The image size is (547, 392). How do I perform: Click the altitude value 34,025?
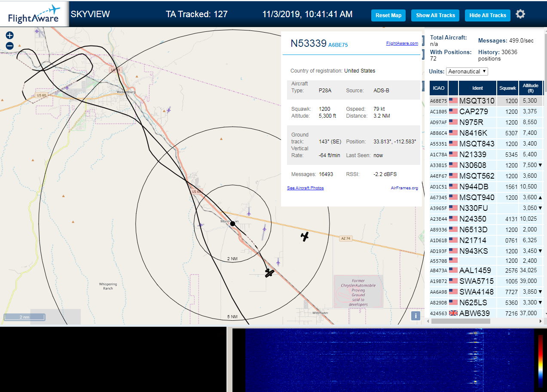point(529,270)
